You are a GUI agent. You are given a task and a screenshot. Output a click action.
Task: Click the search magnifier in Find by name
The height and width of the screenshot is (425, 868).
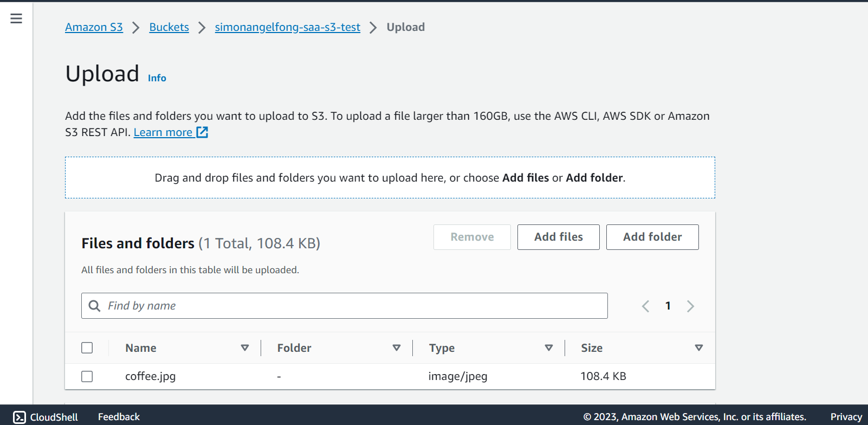[x=94, y=306]
